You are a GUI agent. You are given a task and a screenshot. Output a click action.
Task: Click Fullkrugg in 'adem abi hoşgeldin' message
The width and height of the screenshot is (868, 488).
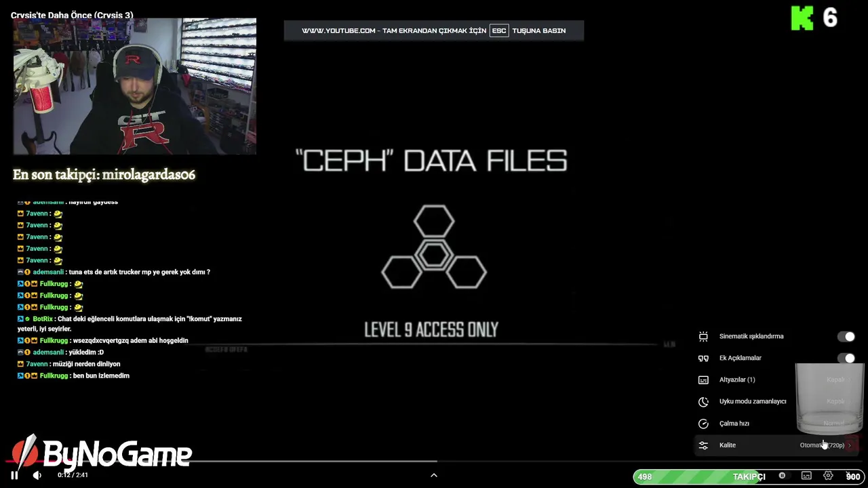54,340
